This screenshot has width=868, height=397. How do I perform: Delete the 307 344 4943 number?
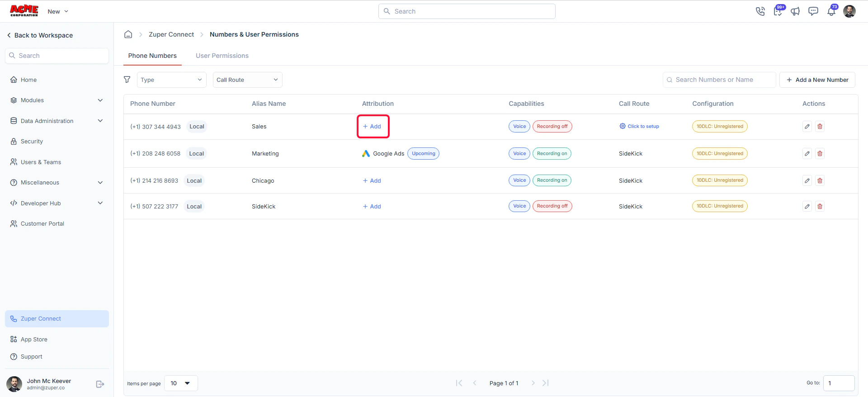coord(820,127)
